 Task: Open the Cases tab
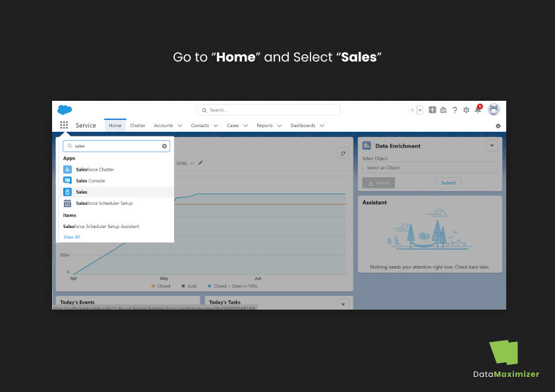(233, 125)
